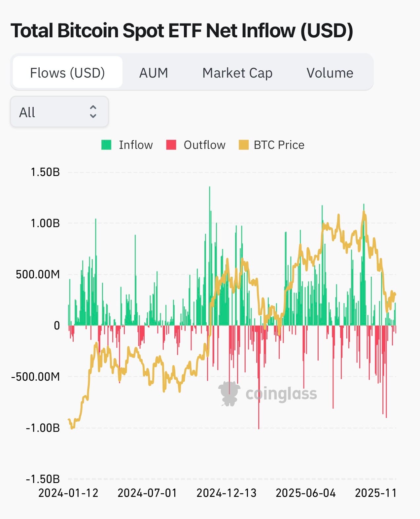Click the red Outflow legend swatch

click(x=171, y=145)
